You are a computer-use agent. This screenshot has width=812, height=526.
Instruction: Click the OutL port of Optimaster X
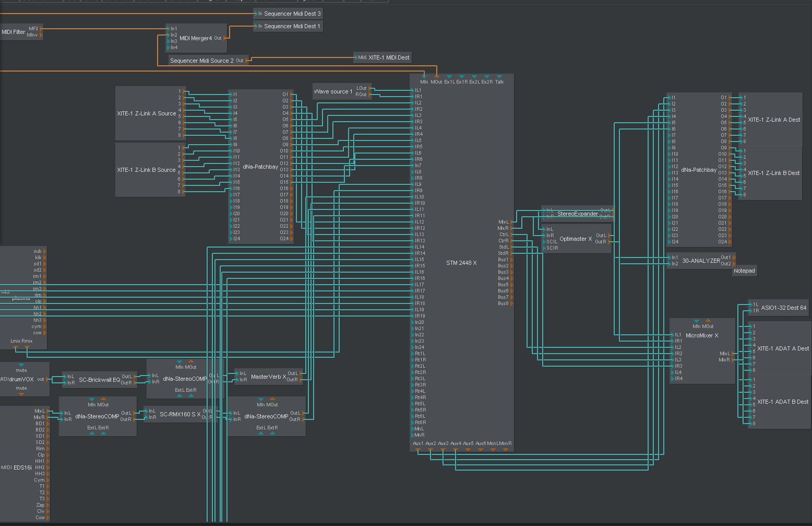click(609, 236)
